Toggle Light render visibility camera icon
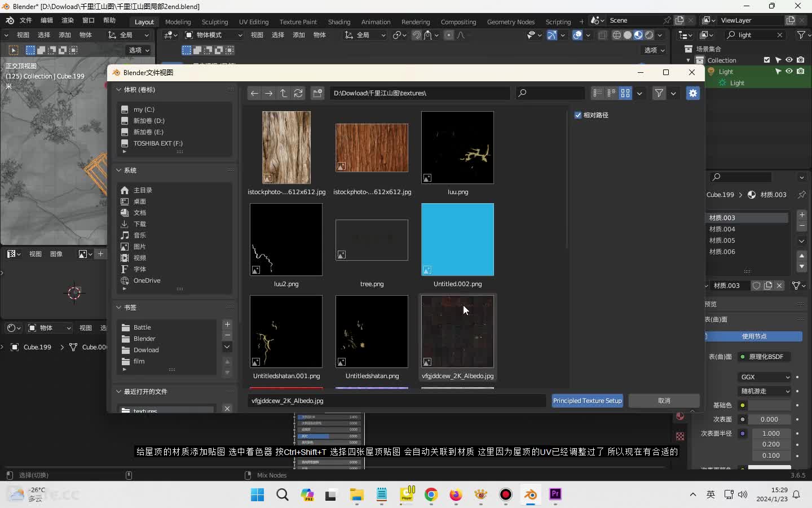Viewport: 812px width, 508px height. coord(801,71)
